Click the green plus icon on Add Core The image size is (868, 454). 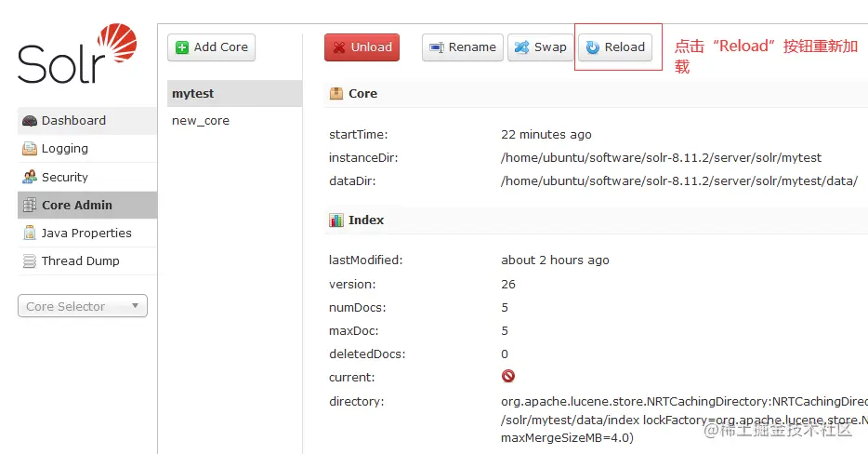182,47
